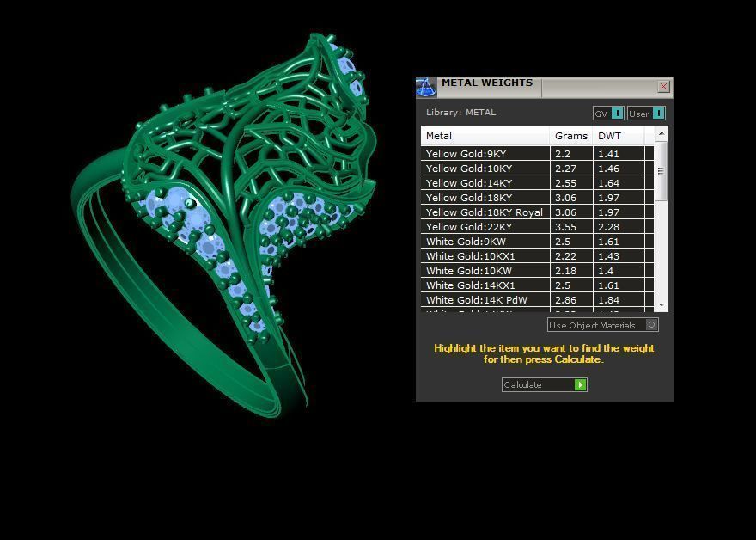Image resolution: width=756 pixels, height=540 pixels.
Task: Select the Yellow Gold:18KY Royal row
Action: tap(537, 212)
